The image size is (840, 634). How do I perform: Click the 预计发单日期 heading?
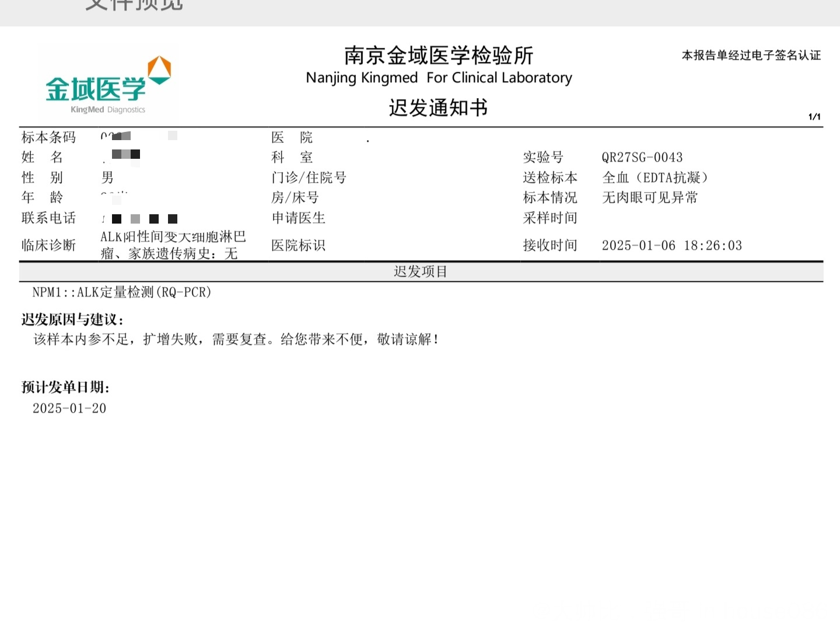(65, 387)
